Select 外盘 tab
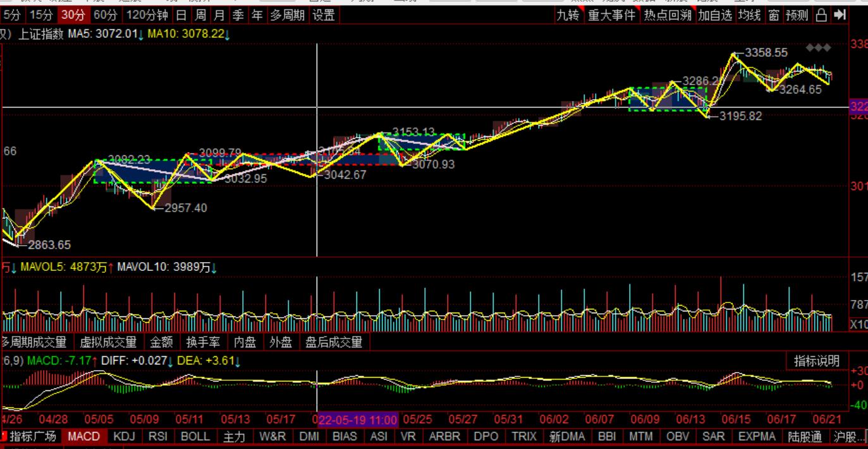The width and height of the screenshot is (868, 449). click(281, 342)
